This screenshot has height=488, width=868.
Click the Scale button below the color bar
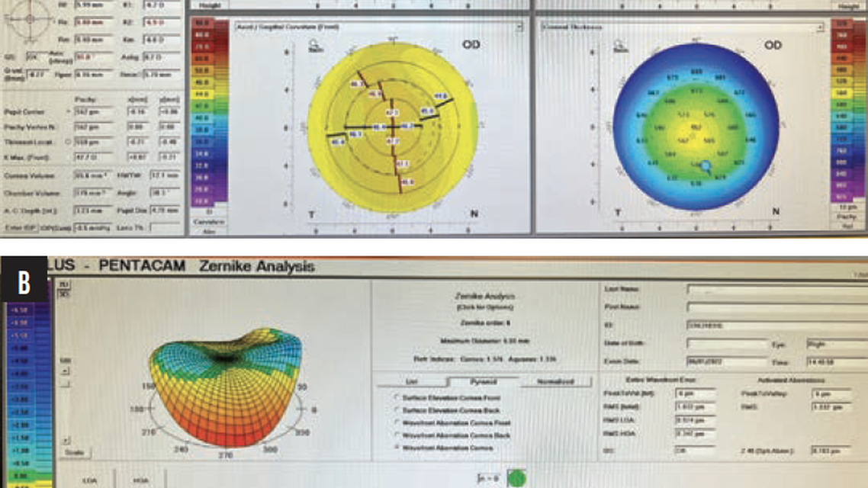(x=75, y=453)
